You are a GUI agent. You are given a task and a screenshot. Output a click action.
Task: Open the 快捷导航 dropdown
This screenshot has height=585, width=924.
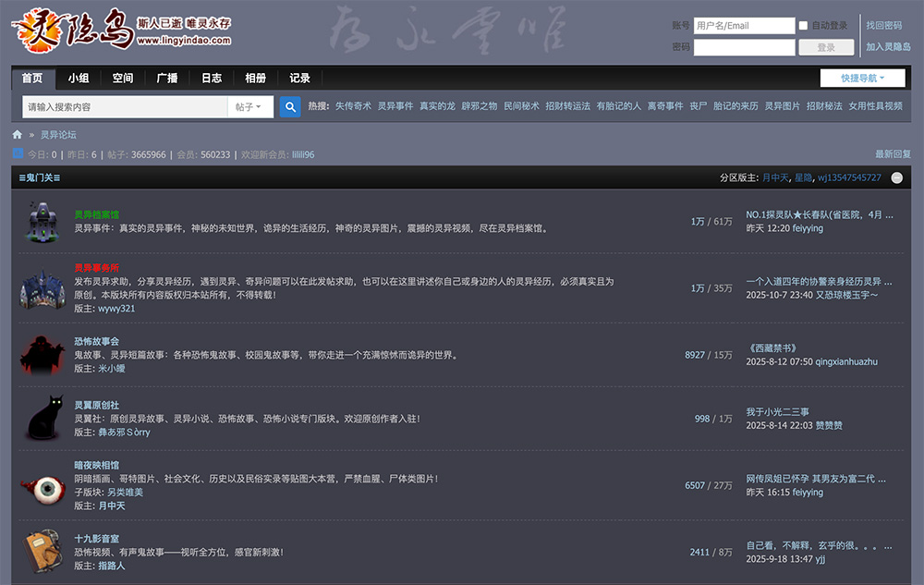pyautogui.click(x=862, y=79)
